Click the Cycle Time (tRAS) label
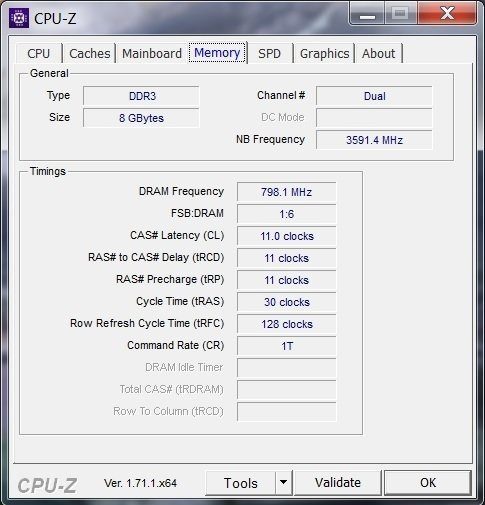The height and width of the screenshot is (505, 485). pos(180,301)
